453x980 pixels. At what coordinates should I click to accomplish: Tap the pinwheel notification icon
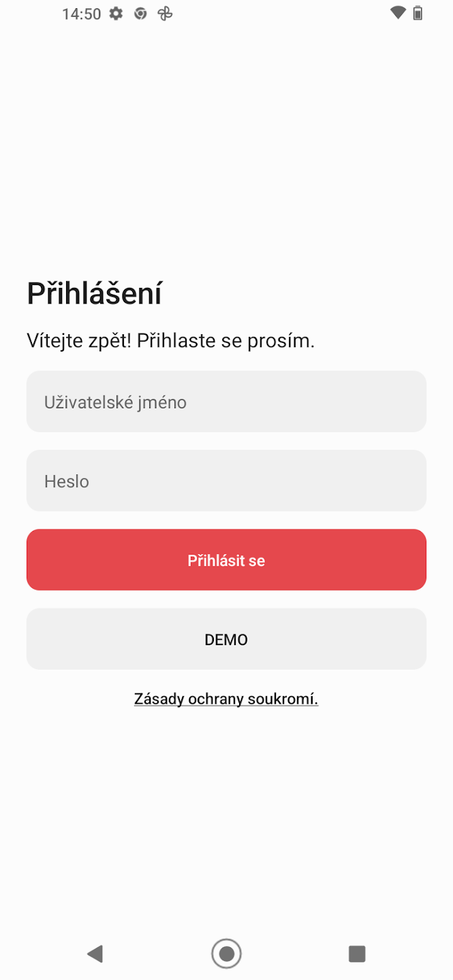pyautogui.click(x=165, y=14)
